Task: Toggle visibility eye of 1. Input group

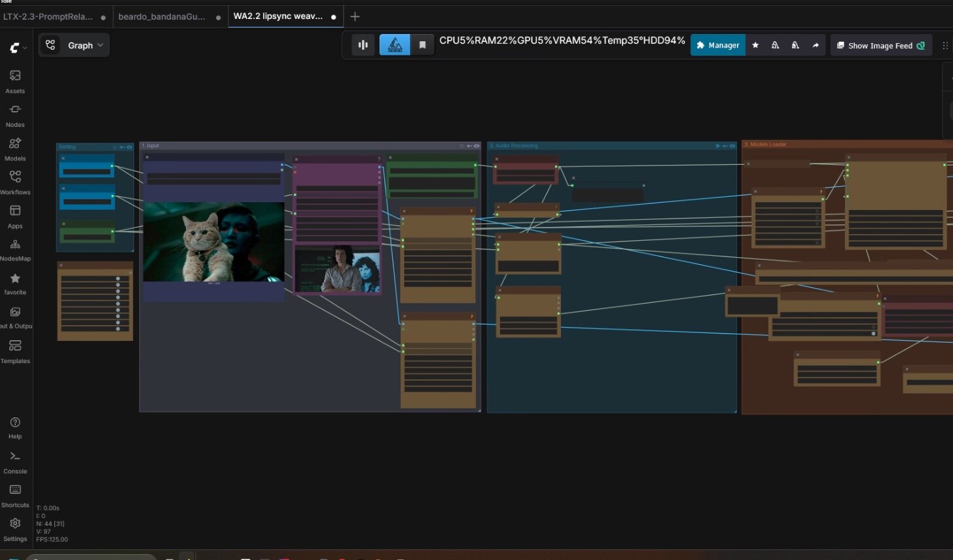Action: [476, 147]
